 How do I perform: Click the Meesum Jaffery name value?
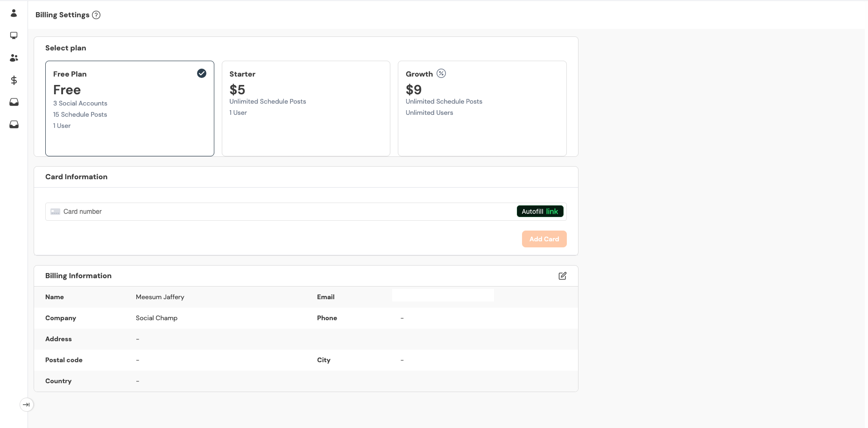tap(160, 297)
